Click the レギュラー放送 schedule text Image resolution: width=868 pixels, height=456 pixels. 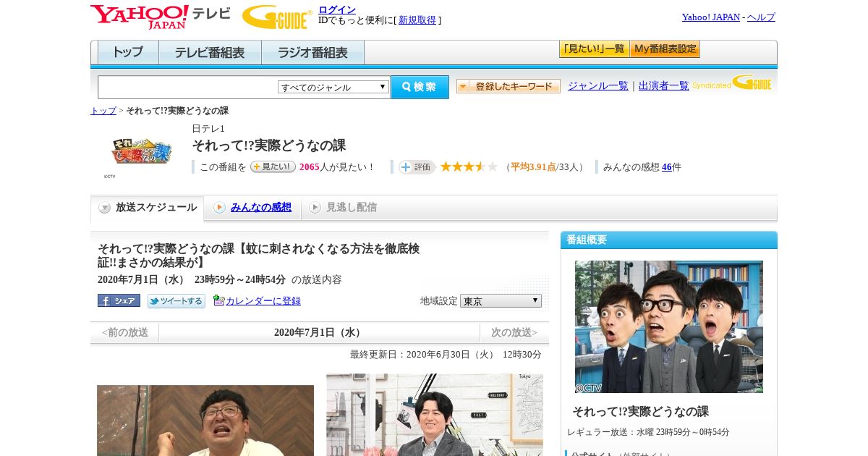tap(648, 432)
